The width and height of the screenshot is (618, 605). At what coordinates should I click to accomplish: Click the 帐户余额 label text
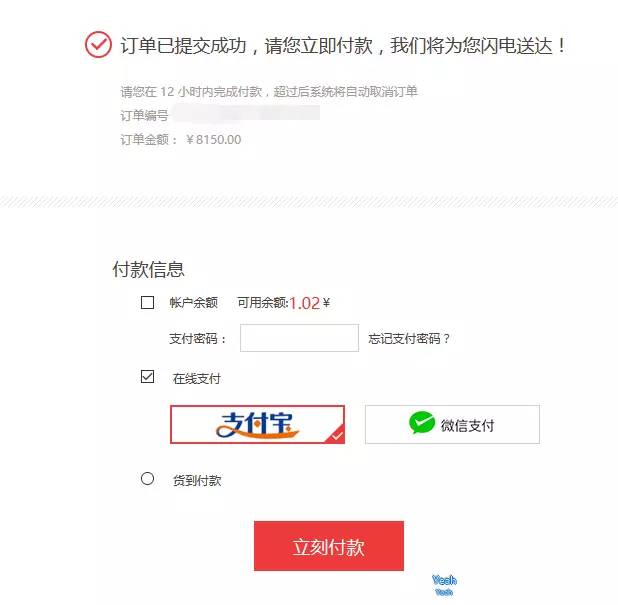(x=194, y=302)
